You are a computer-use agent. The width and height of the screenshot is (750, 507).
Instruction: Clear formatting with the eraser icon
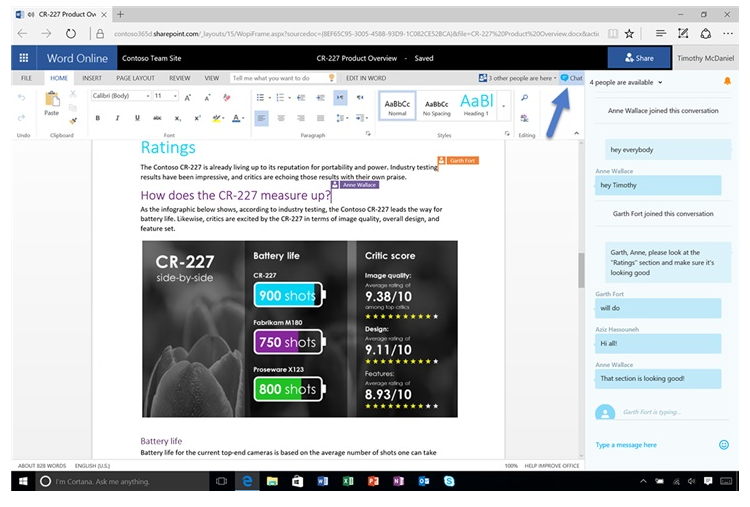coord(227,97)
